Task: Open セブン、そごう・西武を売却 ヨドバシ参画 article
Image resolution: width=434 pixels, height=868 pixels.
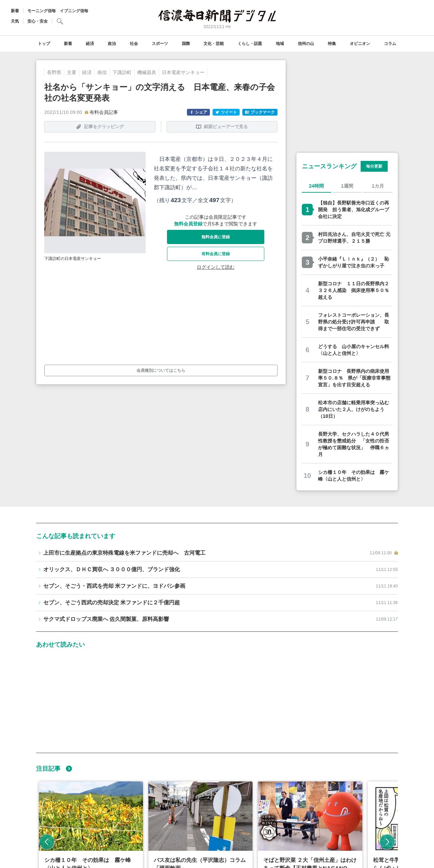Action: pos(114,586)
